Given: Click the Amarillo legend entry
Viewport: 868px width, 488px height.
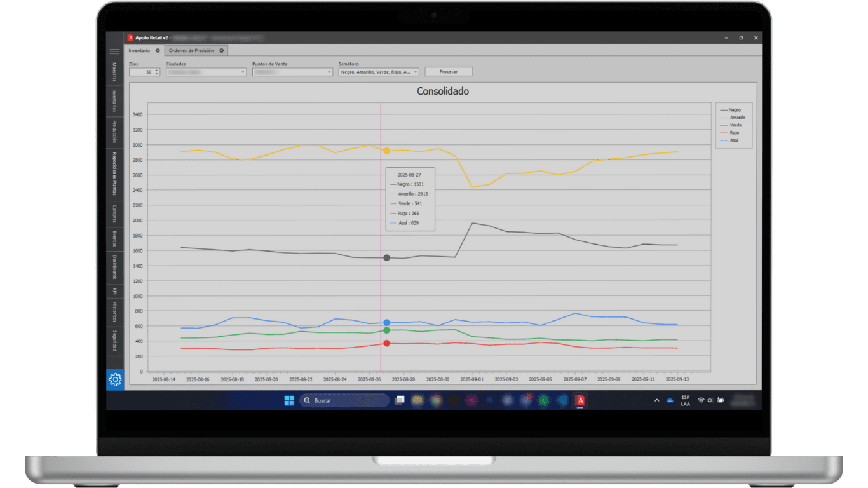Looking at the screenshot, I should [733, 118].
